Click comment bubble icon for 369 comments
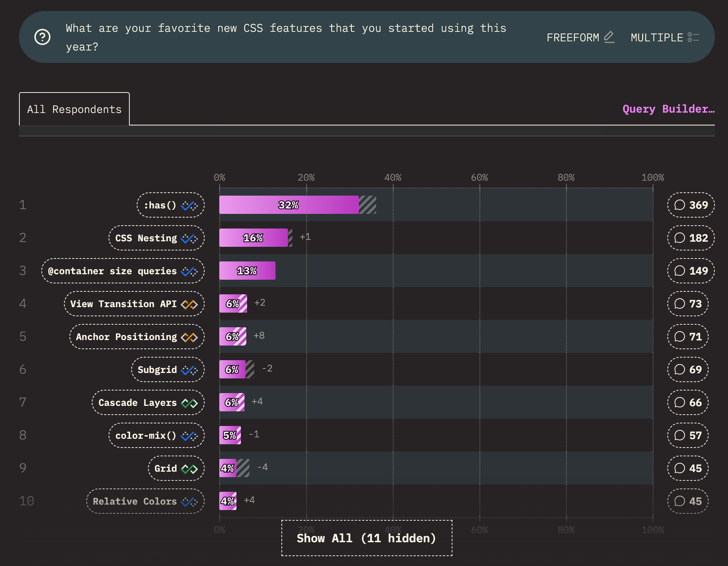Image resolution: width=728 pixels, height=566 pixels. pos(679,205)
